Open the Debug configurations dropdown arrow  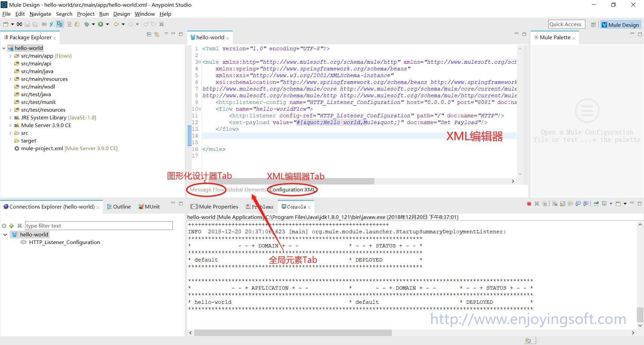coord(93,24)
